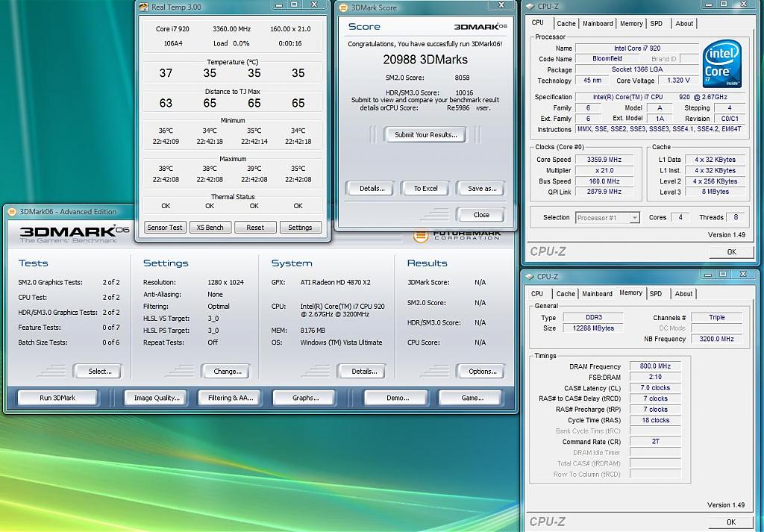The width and height of the screenshot is (764, 532).
Task: Click the title icon of the CPU-Z memory window
Action: tap(530, 276)
